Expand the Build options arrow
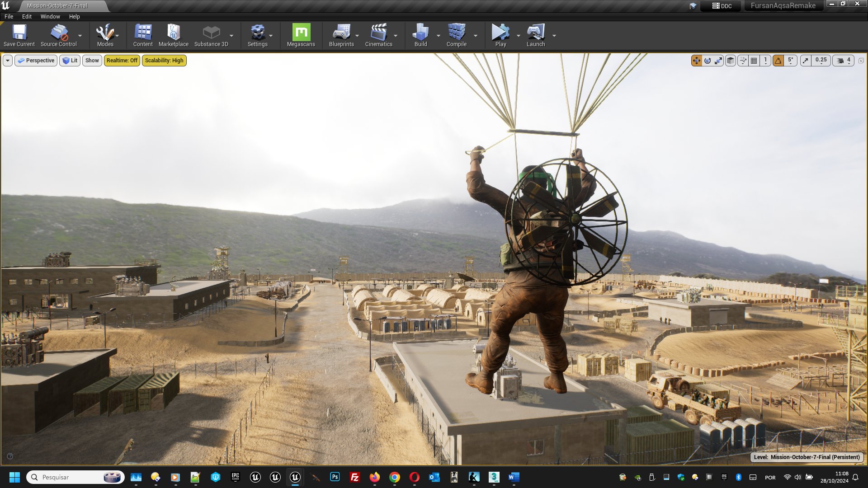The width and height of the screenshot is (868, 488). tap(438, 35)
